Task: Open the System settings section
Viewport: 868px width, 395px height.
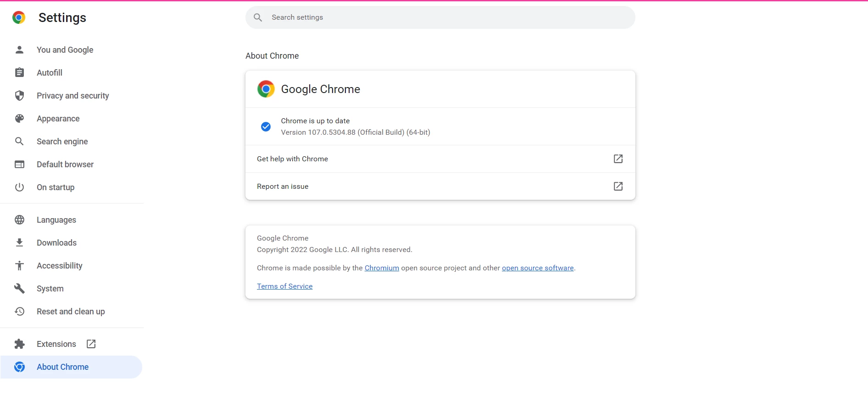Action: coord(72,288)
